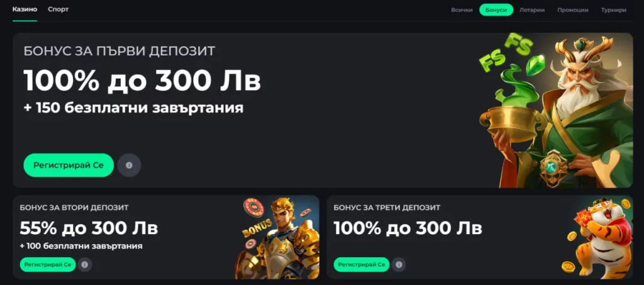Select the Всички filter
This screenshot has width=644, height=285.
(462, 10)
